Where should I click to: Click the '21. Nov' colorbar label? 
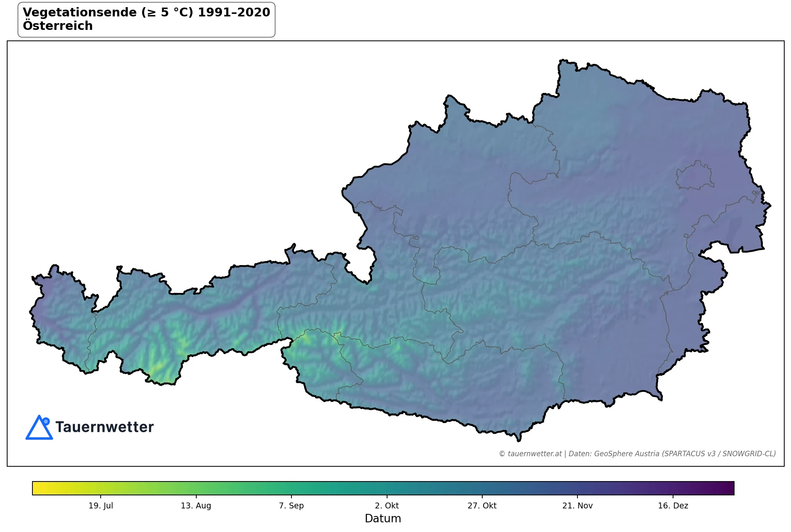577,505
